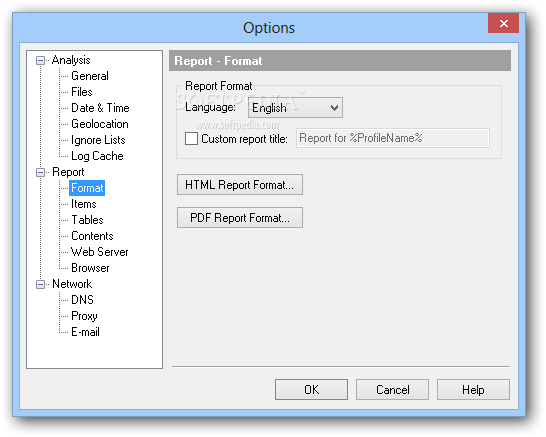Select Tables under Report
The height and width of the screenshot is (437, 546).
pos(87,220)
